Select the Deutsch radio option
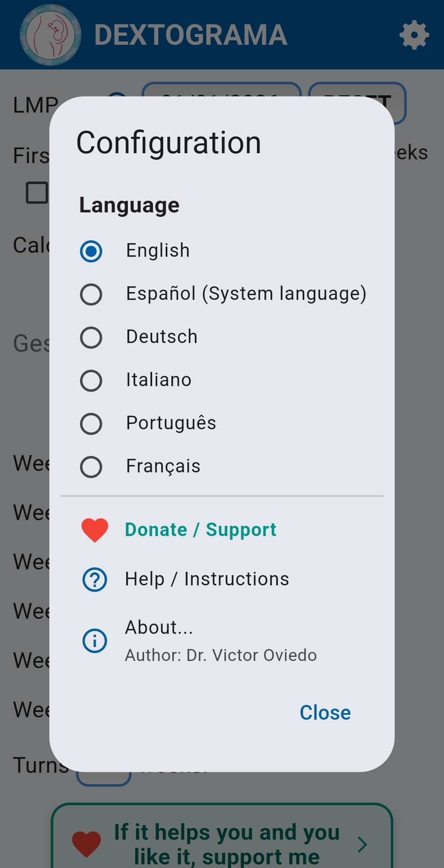444x868 pixels. (x=91, y=337)
